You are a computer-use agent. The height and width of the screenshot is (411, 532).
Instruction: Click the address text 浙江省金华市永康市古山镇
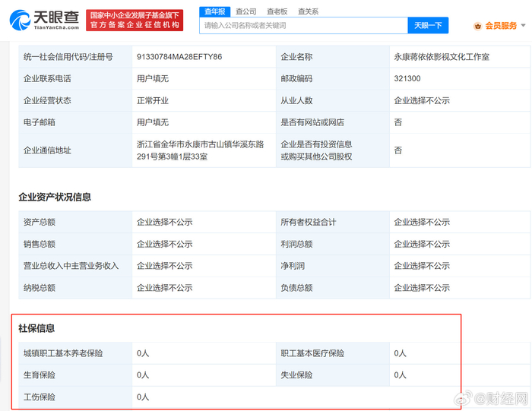(x=200, y=144)
